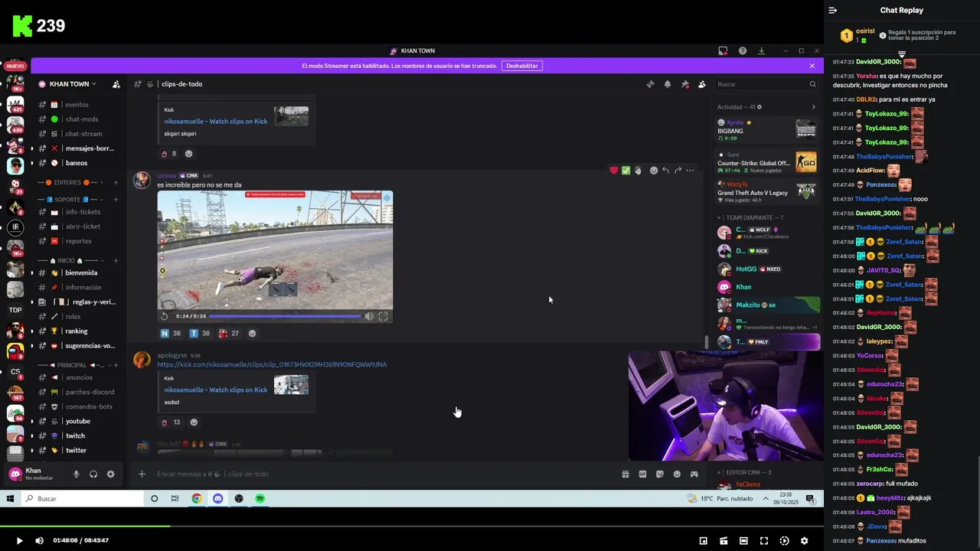Toggle Discord headphones deafen
The width and height of the screenshot is (980, 551).
(93, 474)
